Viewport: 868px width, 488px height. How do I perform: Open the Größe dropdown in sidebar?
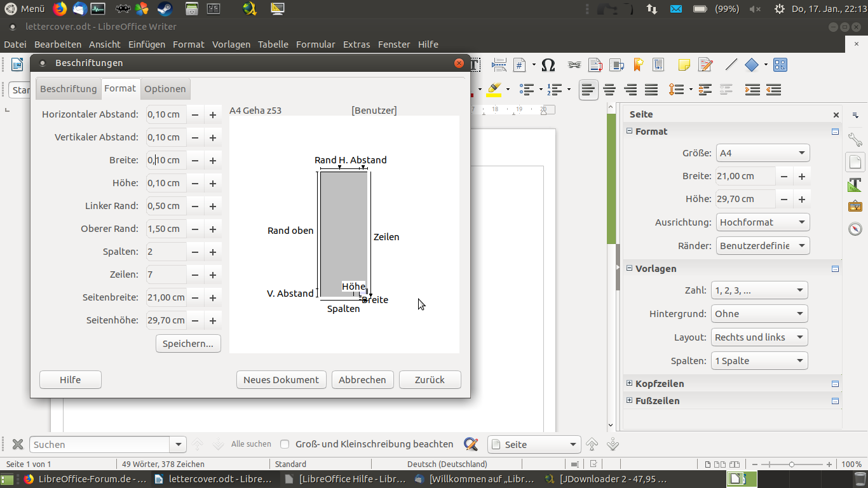point(763,153)
